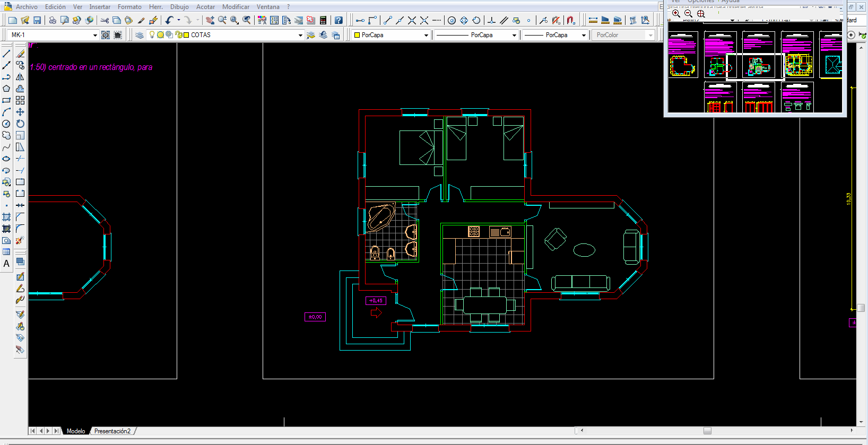868x445 pixels.
Task: Click the Undo button
Action: pyautogui.click(x=169, y=20)
